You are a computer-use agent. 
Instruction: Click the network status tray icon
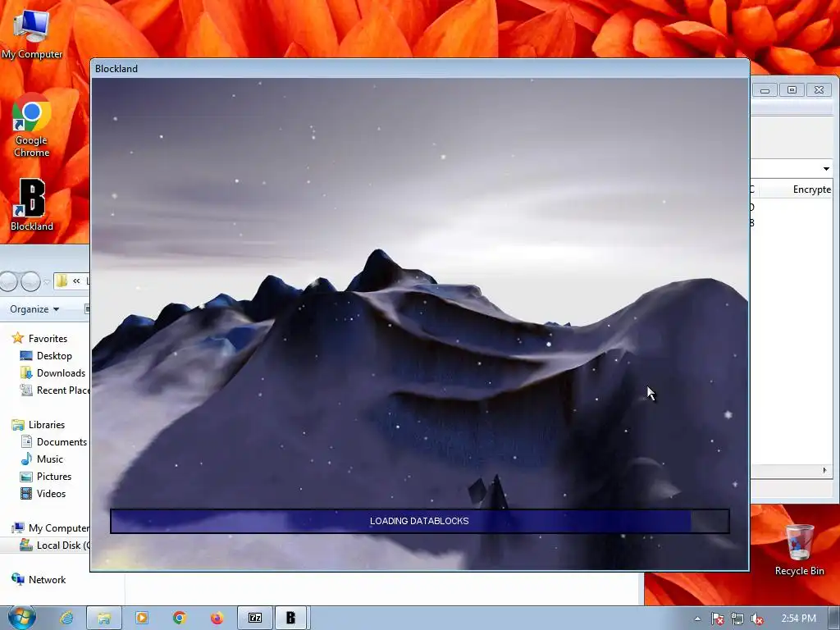737,619
